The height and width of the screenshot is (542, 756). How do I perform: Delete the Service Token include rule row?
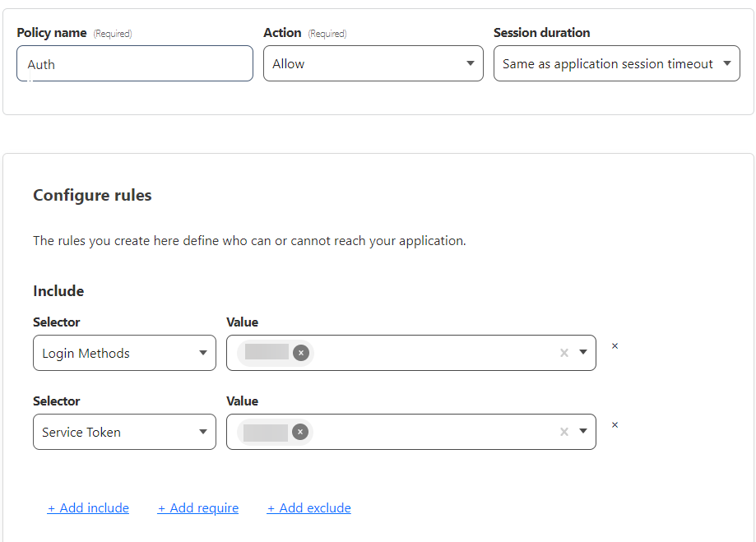click(615, 425)
